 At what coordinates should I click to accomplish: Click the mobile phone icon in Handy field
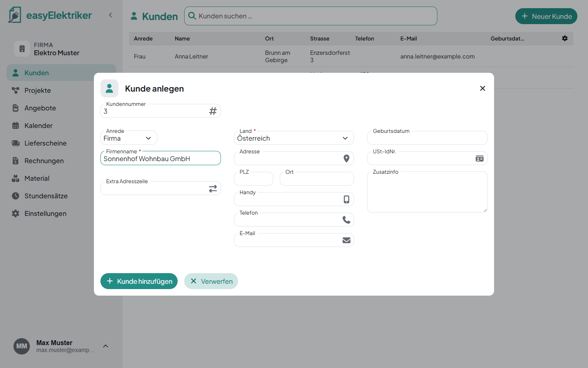coord(346,200)
